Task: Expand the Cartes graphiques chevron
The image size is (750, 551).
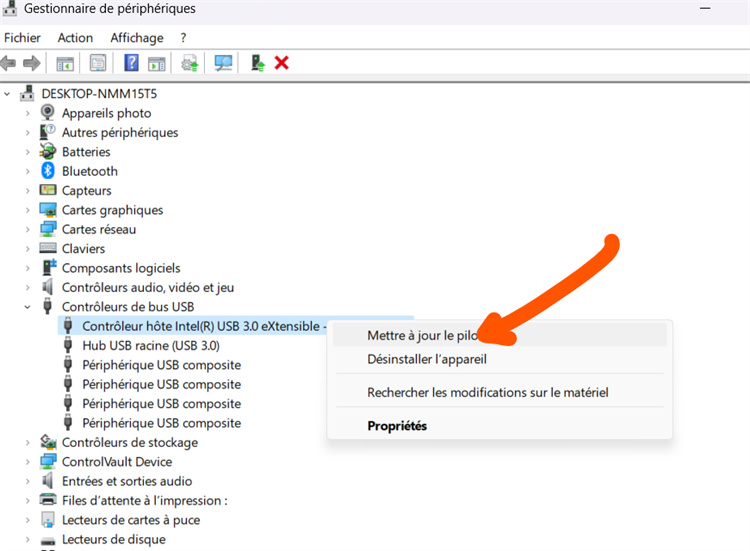Action: (x=27, y=210)
